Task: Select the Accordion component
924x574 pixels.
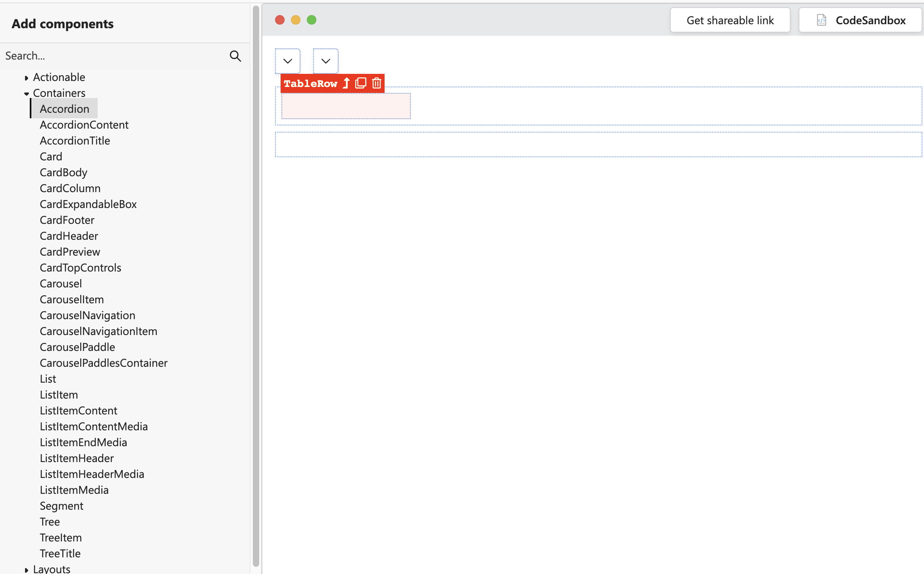Action: click(x=64, y=108)
